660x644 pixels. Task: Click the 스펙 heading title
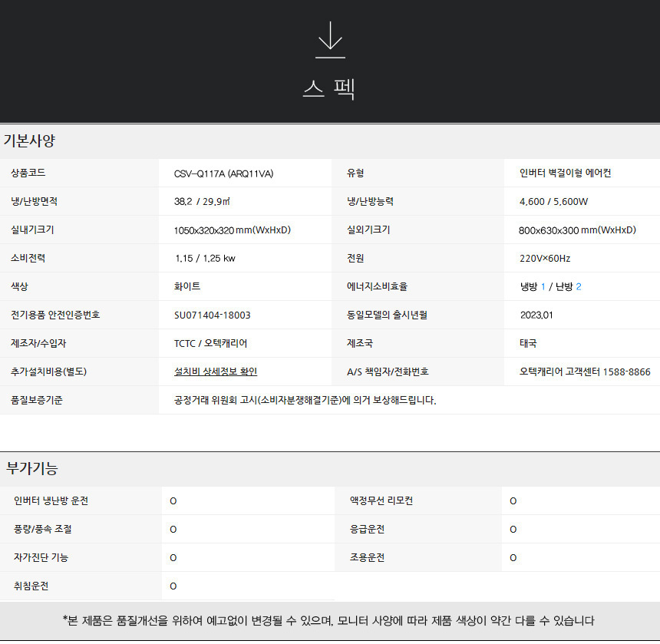coord(329,90)
